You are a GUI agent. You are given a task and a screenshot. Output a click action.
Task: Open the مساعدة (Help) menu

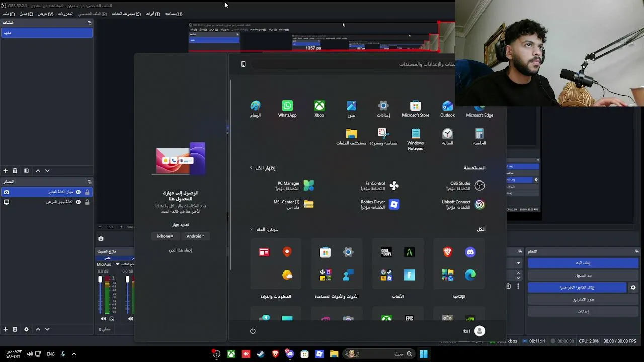pos(174,14)
